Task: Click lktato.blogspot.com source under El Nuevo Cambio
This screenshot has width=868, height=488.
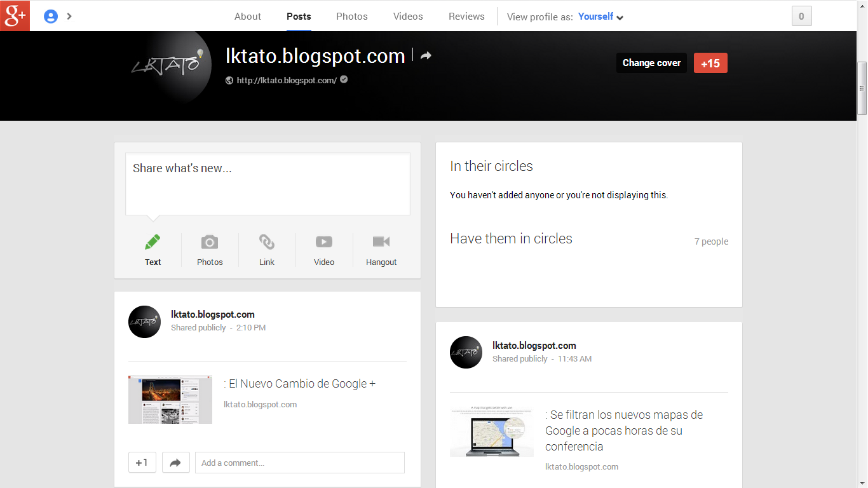Action: point(260,405)
